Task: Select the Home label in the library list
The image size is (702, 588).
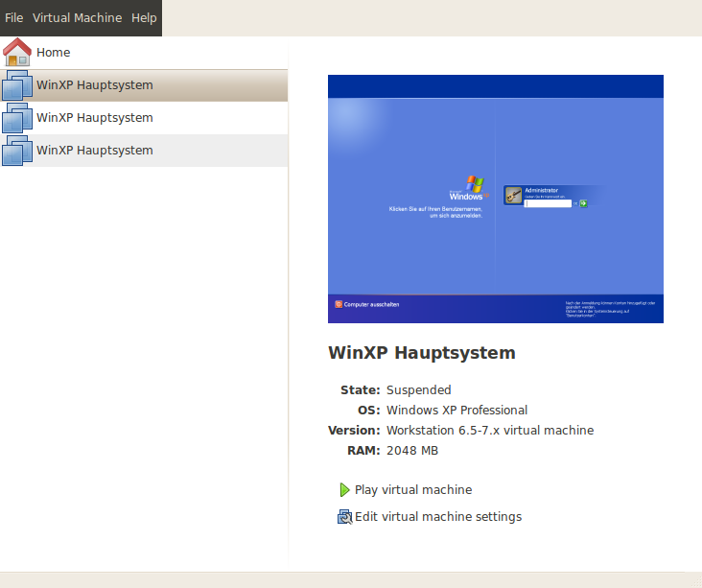Action: click(x=54, y=53)
